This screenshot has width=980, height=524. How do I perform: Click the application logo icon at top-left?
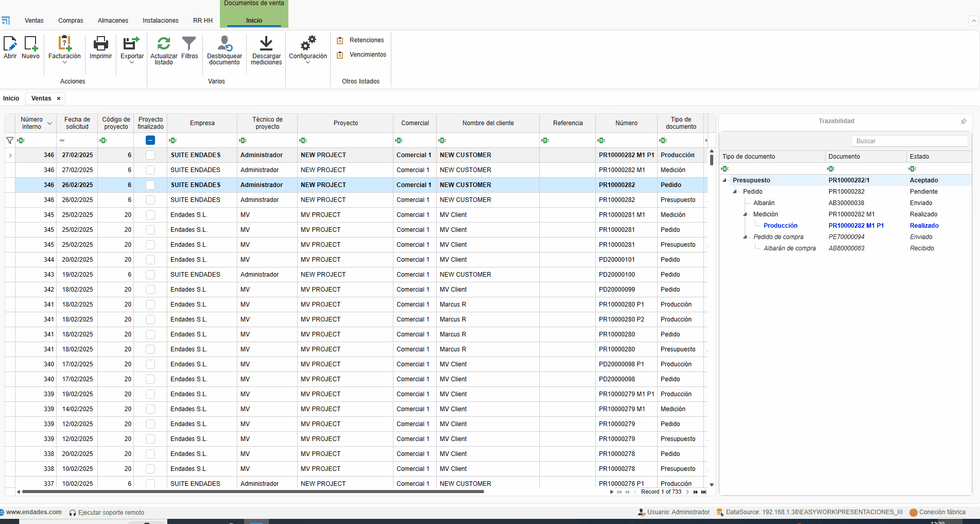point(6,21)
